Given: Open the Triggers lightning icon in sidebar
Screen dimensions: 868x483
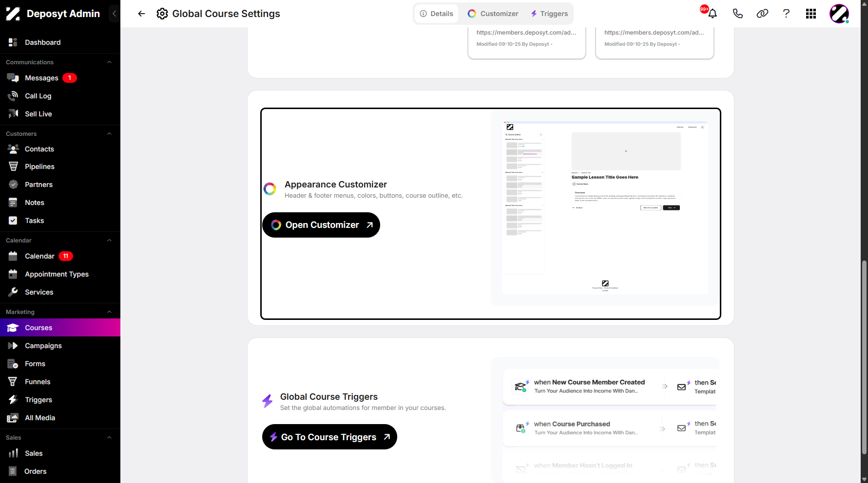Looking at the screenshot, I should pos(13,400).
